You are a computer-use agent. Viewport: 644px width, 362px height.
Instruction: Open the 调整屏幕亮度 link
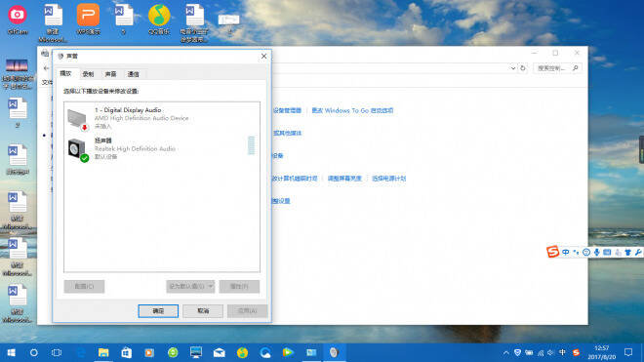click(344, 179)
